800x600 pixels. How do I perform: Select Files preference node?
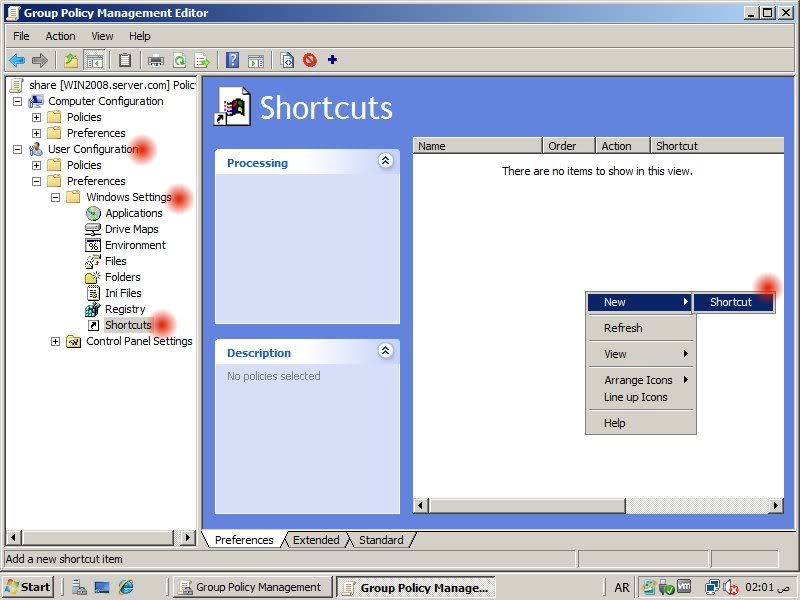[116, 261]
